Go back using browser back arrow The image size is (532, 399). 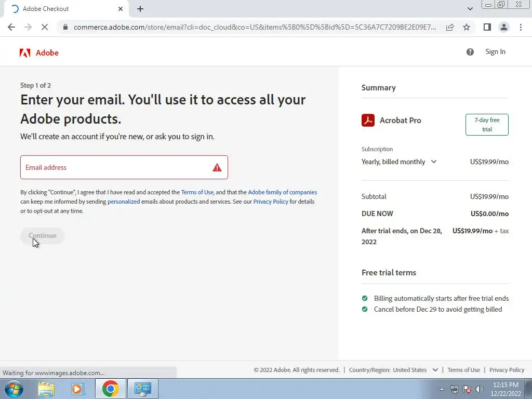pyautogui.click(x=11, y=27)
